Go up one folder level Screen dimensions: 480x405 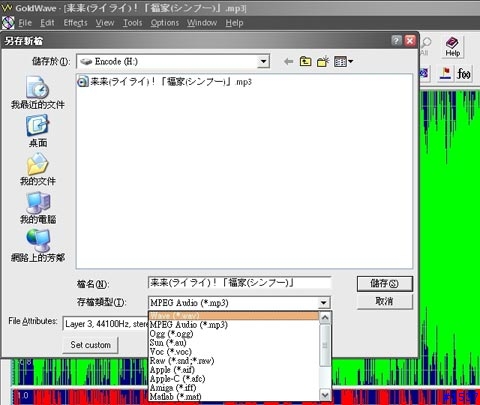coord(305,62)
